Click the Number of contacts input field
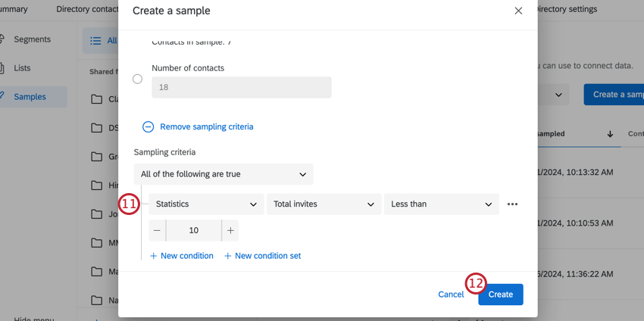The width and height of the screenshot is (644, 321). [x=241, y=87]
